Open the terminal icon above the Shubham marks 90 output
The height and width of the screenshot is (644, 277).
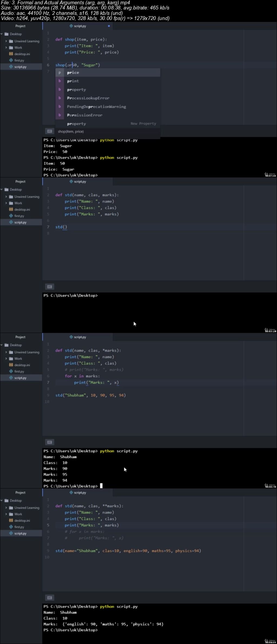pyautogui.click(x=50, y=442)
